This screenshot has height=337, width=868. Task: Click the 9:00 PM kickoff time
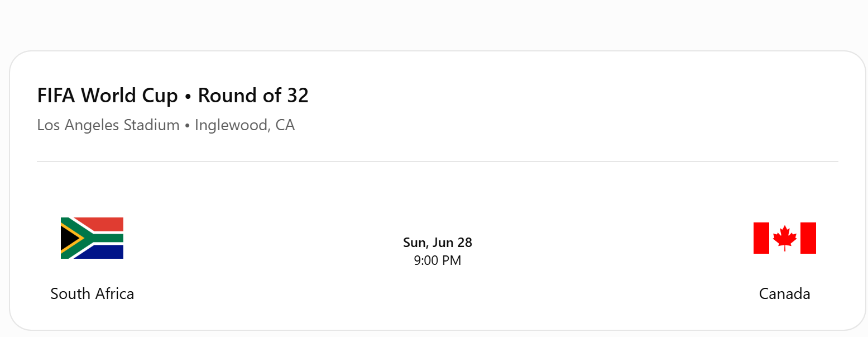point(438,260)
